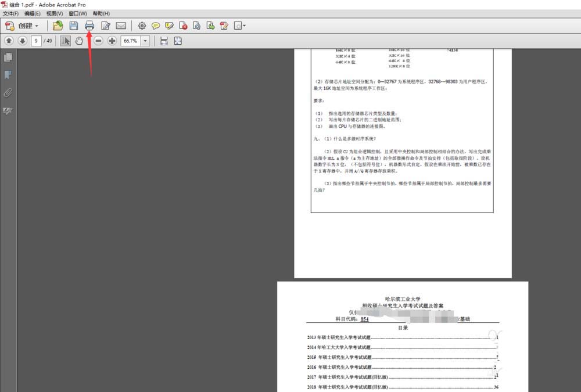
Task: Click the email envelope icon
Action: (121, 26)
